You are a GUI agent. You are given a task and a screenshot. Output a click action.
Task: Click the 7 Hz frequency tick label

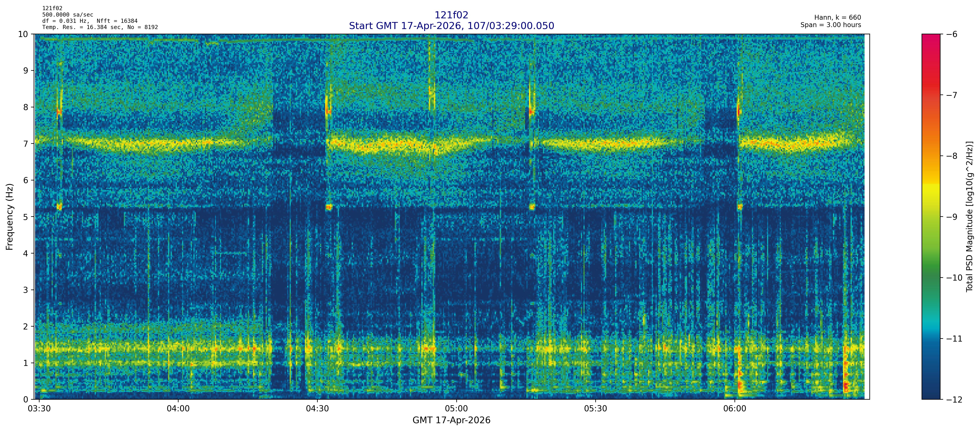click(x=26, y=144)
